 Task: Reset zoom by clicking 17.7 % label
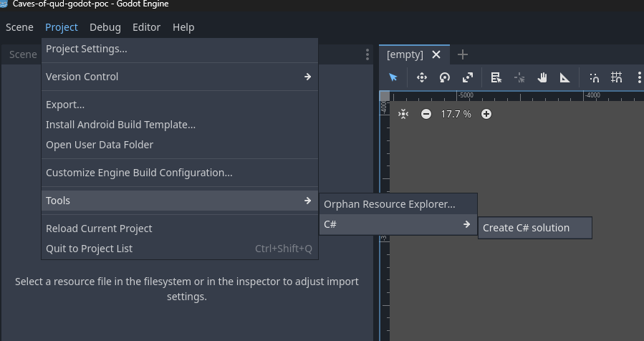pos(456,114)
